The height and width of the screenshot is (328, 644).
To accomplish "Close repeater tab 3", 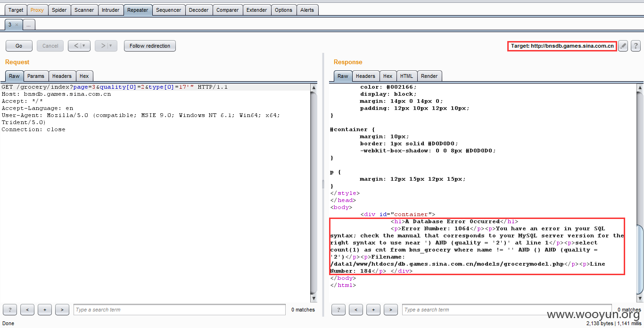I will pos(17,25).
